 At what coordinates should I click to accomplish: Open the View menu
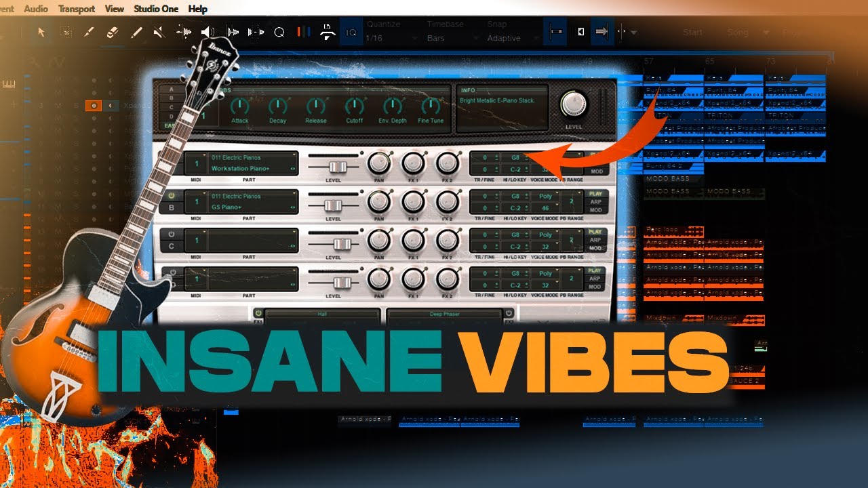115,9
